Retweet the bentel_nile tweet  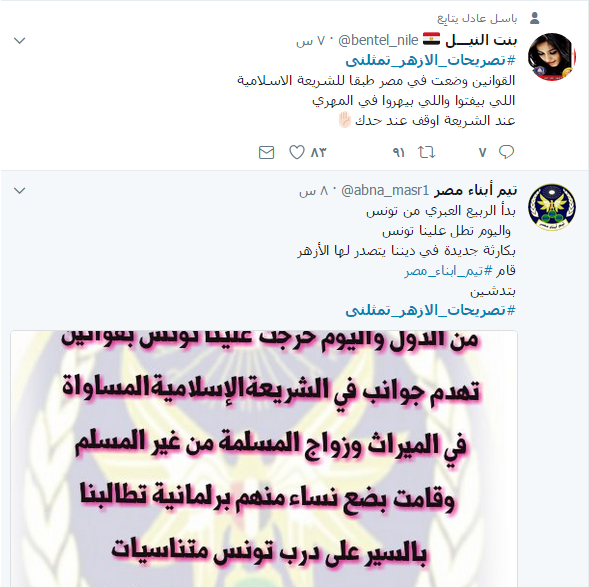pos(426,152)
